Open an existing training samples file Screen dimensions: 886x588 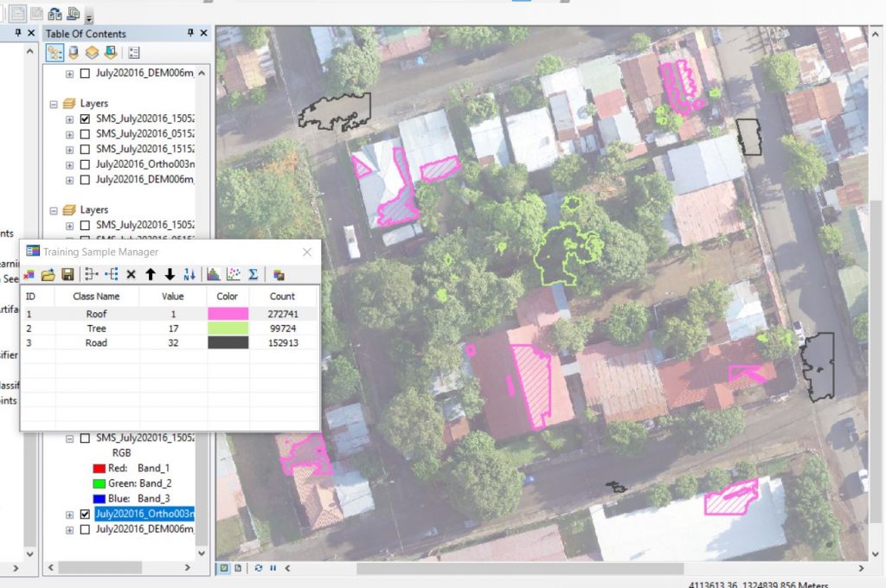(48, 274)
